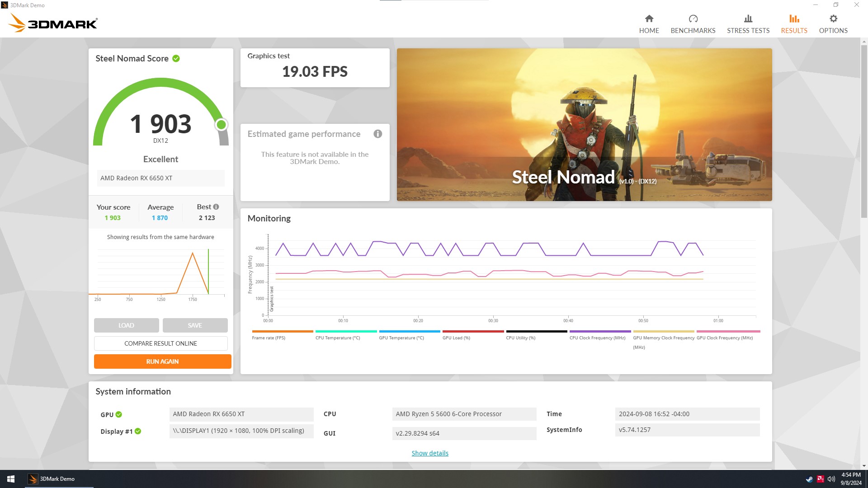This screenshot has height=488, width=868.
Task: Click the info icon beside Best score
Action: click(x=216, y=206)
